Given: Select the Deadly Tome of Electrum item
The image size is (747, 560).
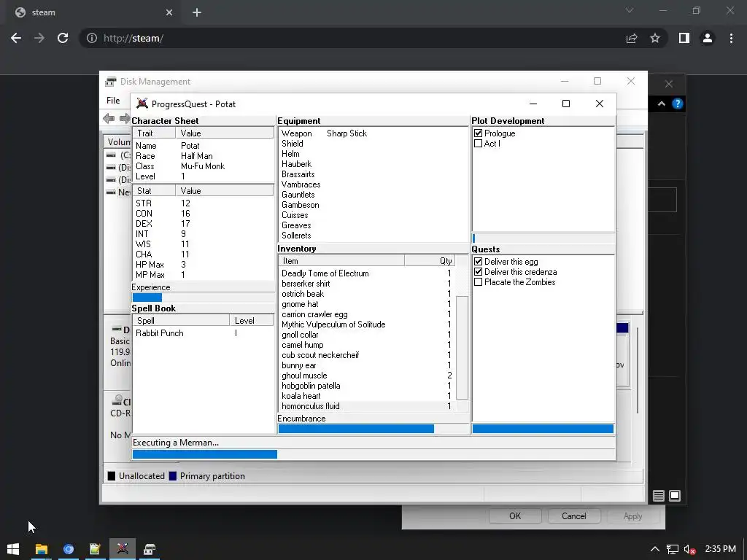Looking at the screenshot, I should click(x=366, y=273).
